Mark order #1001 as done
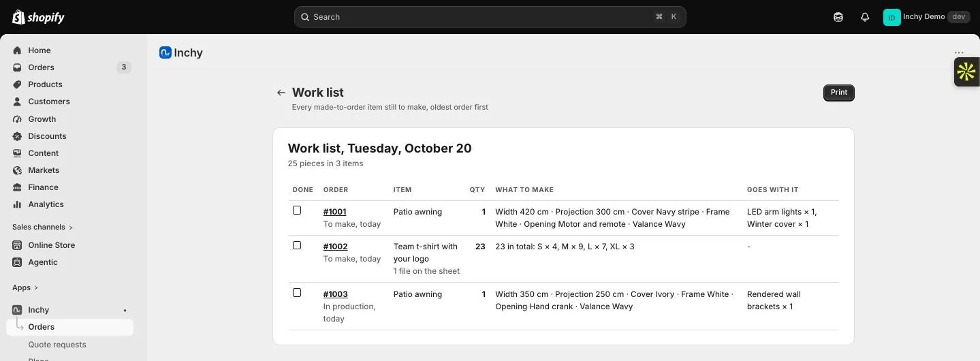Viewport: 980px width, 361px height. click(x=297, y=210)
